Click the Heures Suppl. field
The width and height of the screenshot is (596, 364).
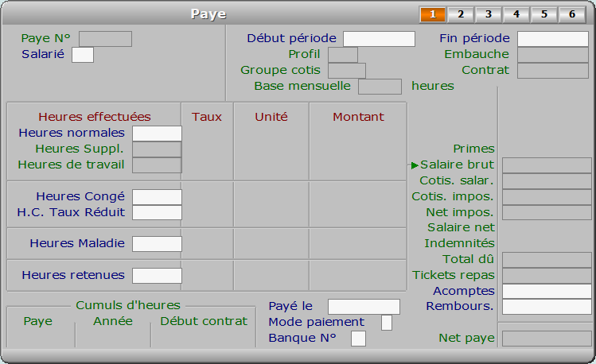tap(157, 149)
